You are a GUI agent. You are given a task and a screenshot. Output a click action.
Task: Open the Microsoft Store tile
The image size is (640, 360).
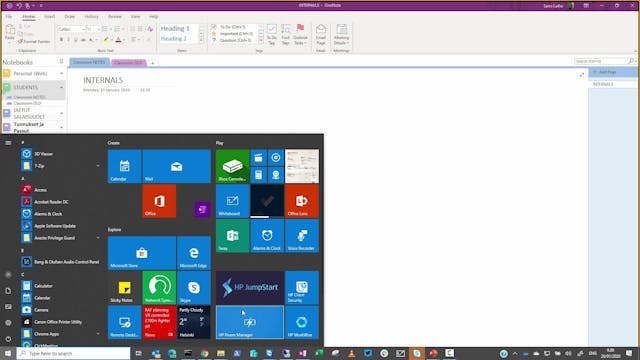(x=142, y=253)
